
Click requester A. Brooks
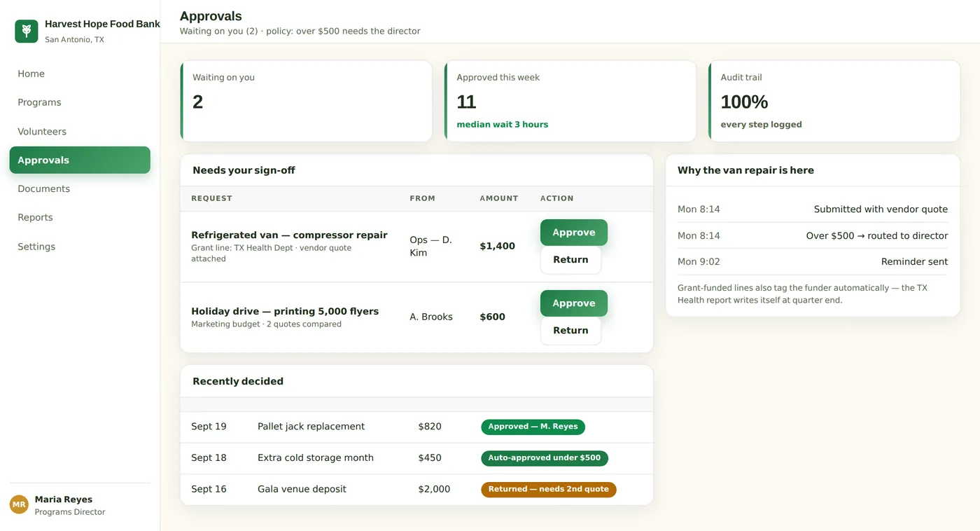[431, 317]
